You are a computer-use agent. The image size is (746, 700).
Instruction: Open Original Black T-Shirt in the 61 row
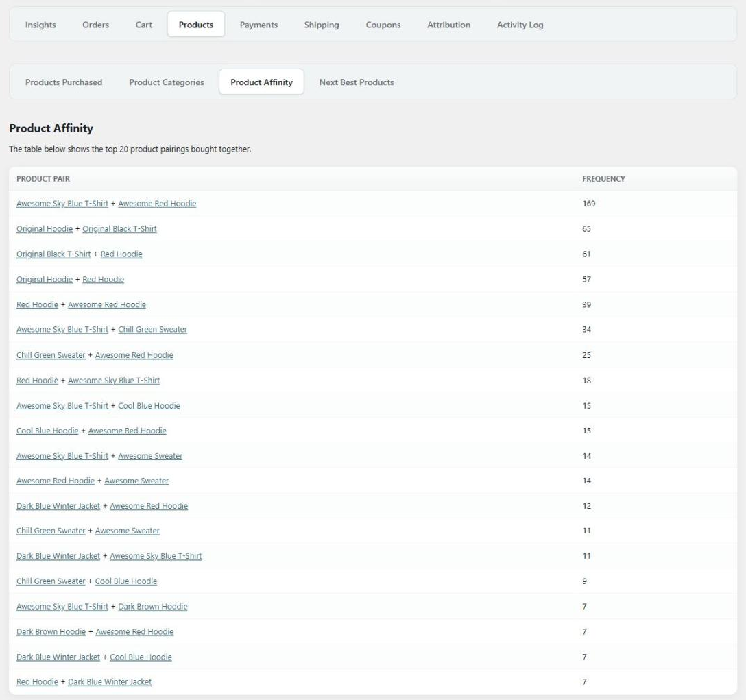click(53, 254)
